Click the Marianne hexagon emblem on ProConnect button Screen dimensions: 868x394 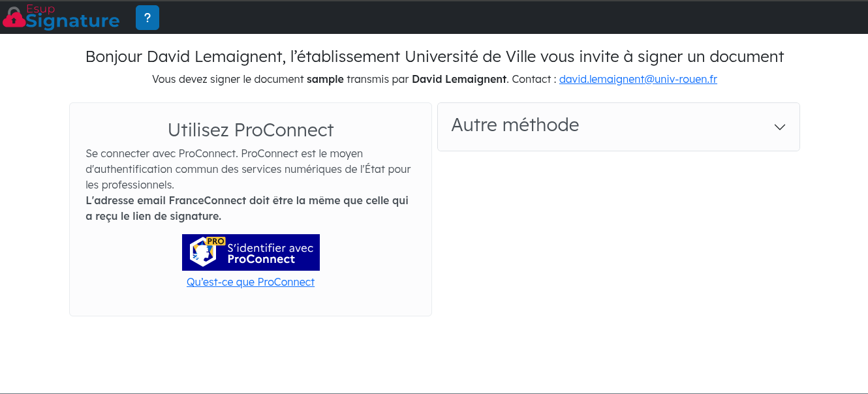click(202, 253)
